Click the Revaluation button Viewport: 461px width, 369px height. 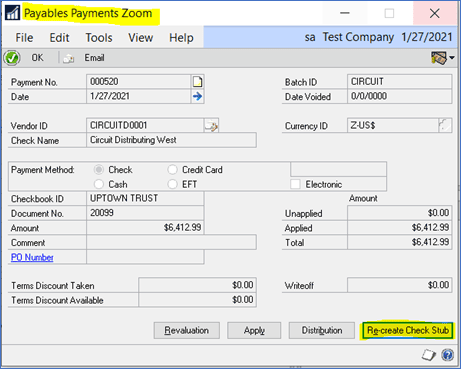(187, 330)
